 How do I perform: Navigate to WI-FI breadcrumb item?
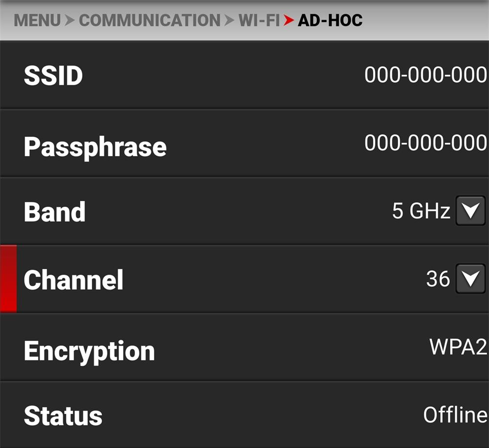259,21
